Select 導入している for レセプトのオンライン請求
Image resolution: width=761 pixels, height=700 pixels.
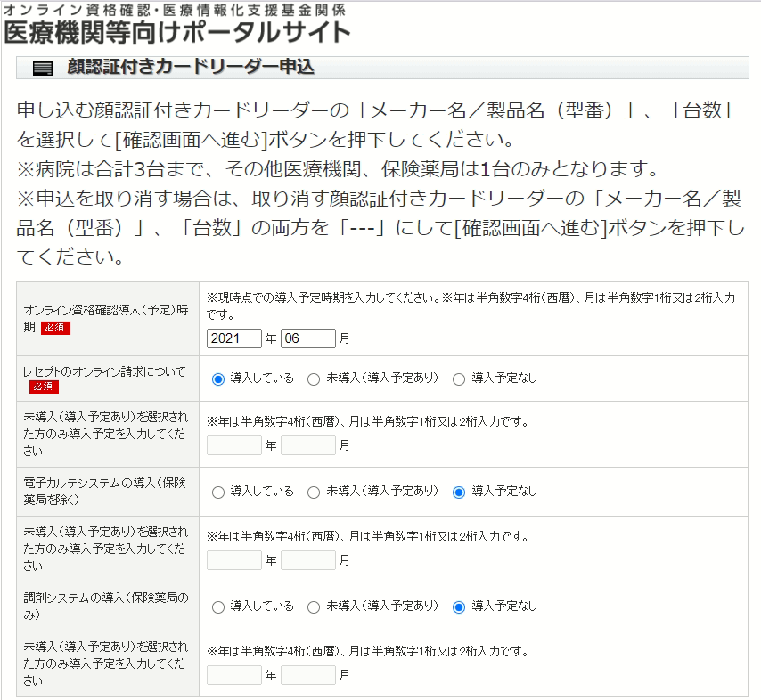[218, 378]
